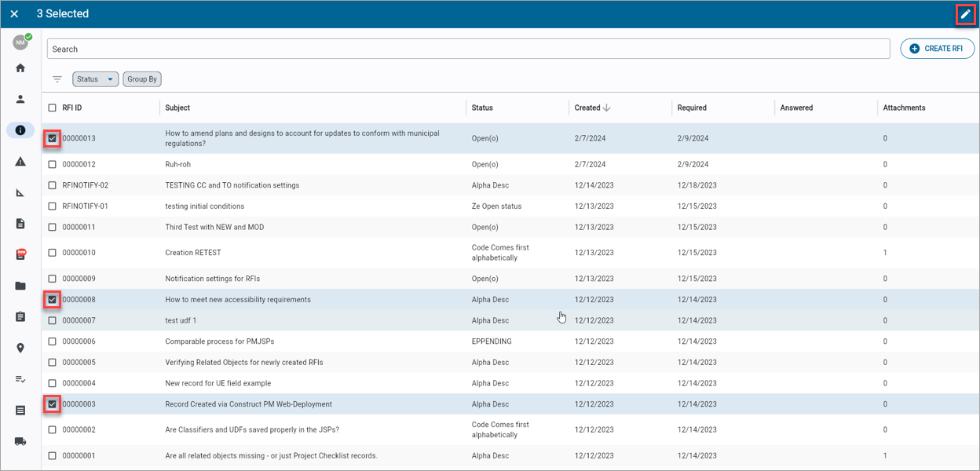
Task: Check RFI 00000005 checkbox
Action: coord(53,363)
